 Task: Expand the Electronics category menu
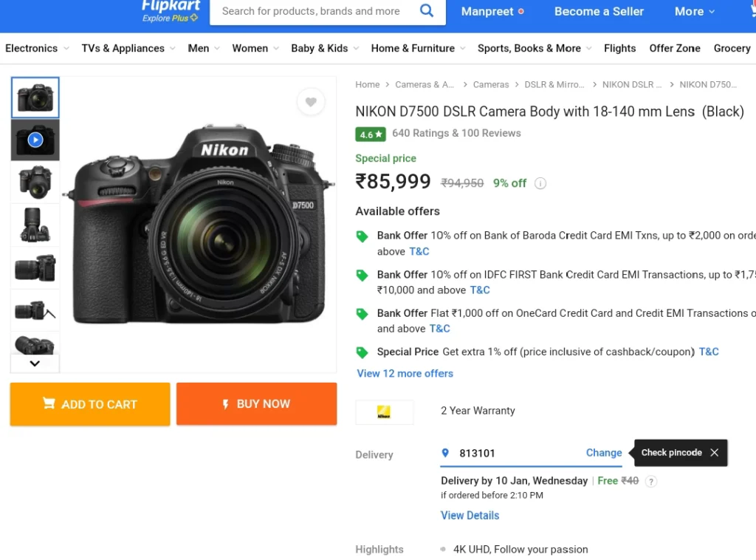(x=37, y=48)
